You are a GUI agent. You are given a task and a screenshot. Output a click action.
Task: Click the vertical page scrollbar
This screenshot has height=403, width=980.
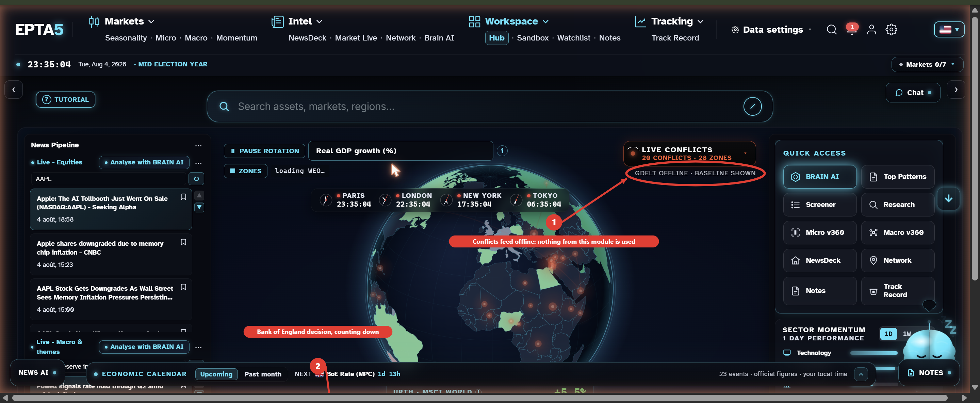(974, 148)
